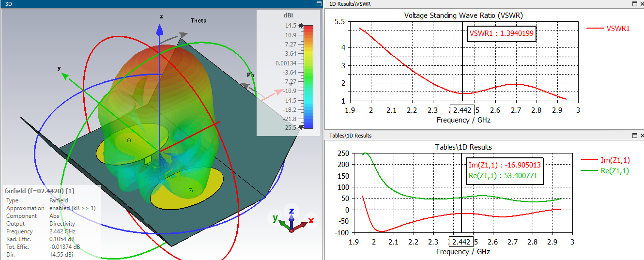Screen dimensions: 644x260
Task: Click the rainbow dBi color ramp
Action: coord(308,76)
